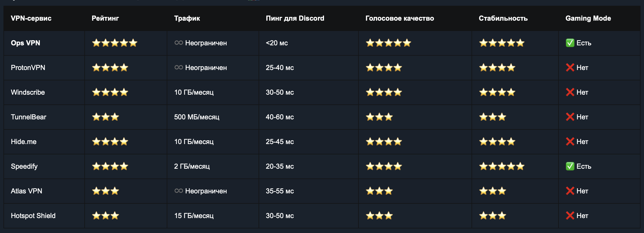This screenshot has height=233, width=644.
Task: Click red cross icon in Atlas VPN row
Action: click(570, 191)
